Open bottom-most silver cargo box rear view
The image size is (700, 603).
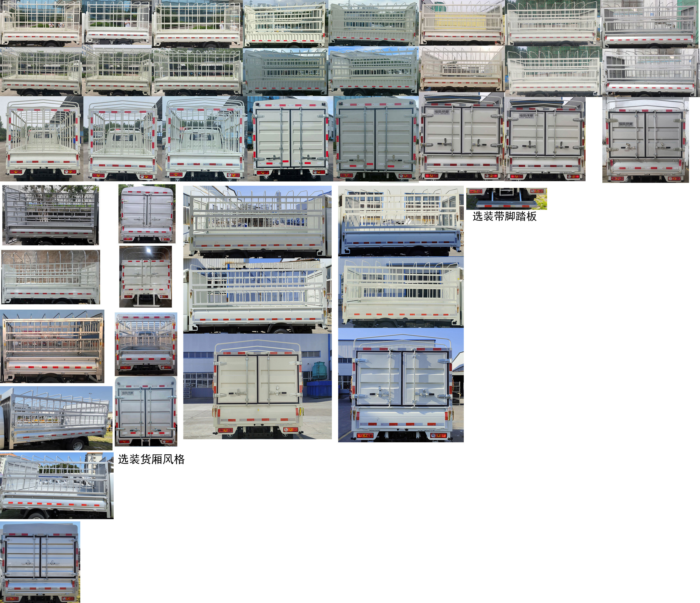[x=40, y=562]
